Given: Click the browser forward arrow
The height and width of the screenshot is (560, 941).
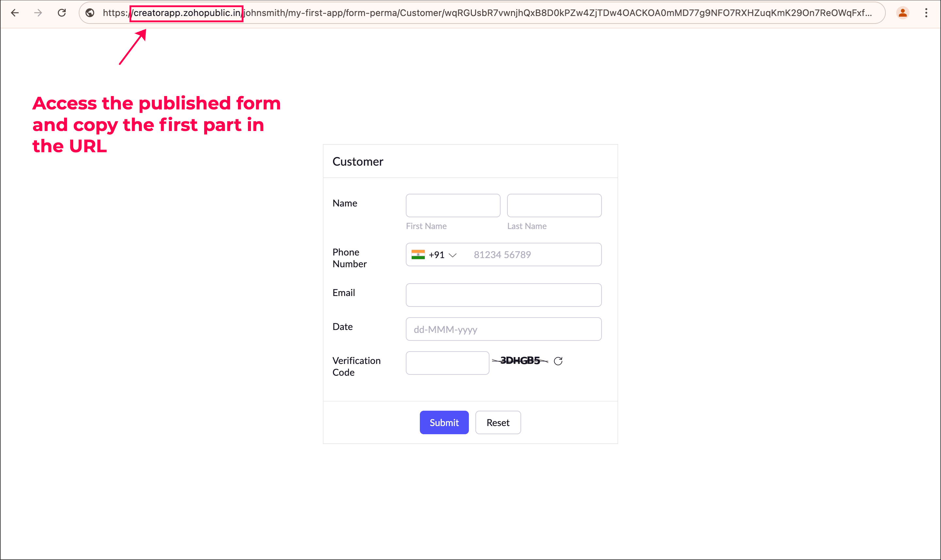Looking at the screenshot, I should click(x=38, y=13).
